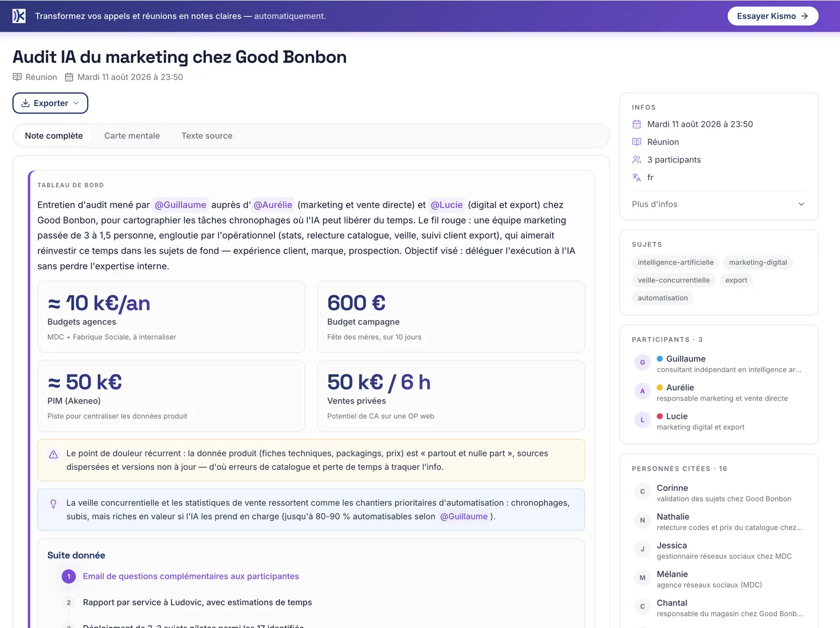Switch to the Carte mentale tab
The image size is (840, 628).
click(132, 136)
